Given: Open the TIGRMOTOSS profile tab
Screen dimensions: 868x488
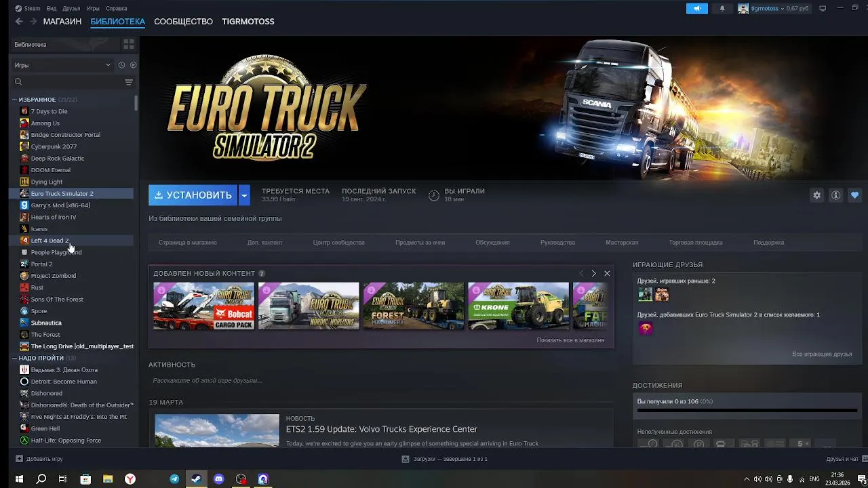Looking at the screenshot, I should 248,22.
